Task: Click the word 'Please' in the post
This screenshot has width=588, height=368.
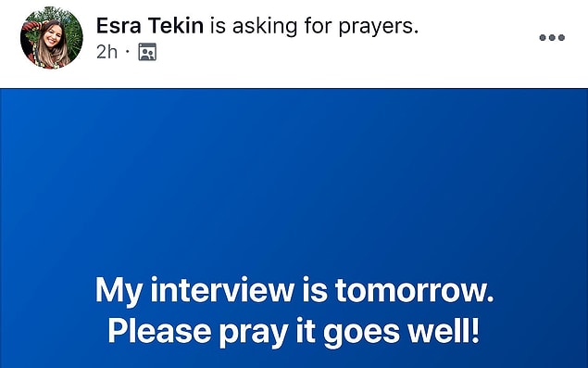Action: coord(160,330)
